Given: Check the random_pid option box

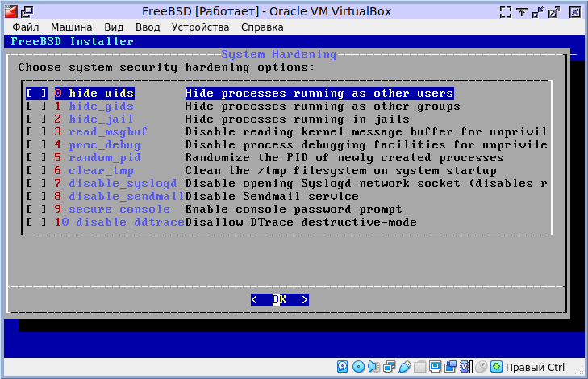Looking at the screenshot, I should pyautogui.click(x=36, y=157).
